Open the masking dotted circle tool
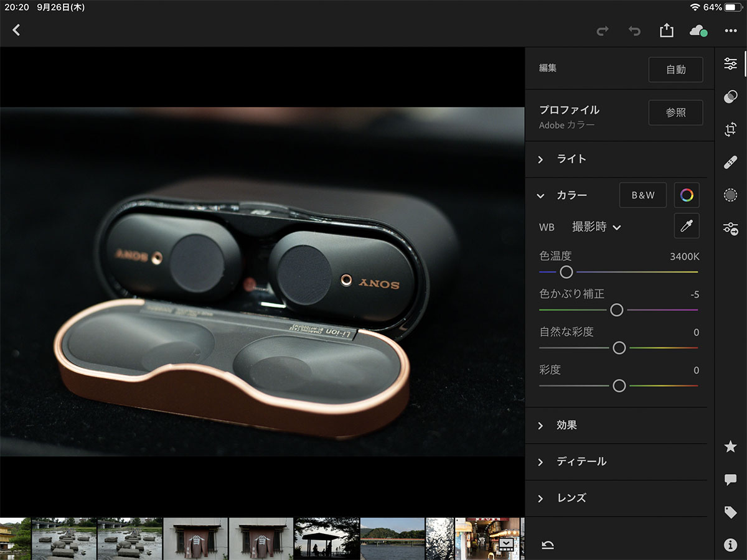The image size is (747, 560). pyautogui.click(x=731, y=195)
